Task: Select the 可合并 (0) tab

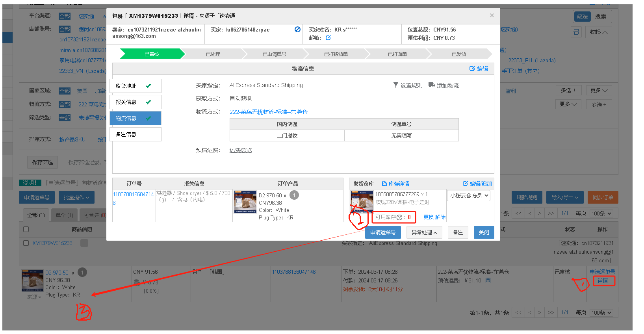Action: click(93, 215)
